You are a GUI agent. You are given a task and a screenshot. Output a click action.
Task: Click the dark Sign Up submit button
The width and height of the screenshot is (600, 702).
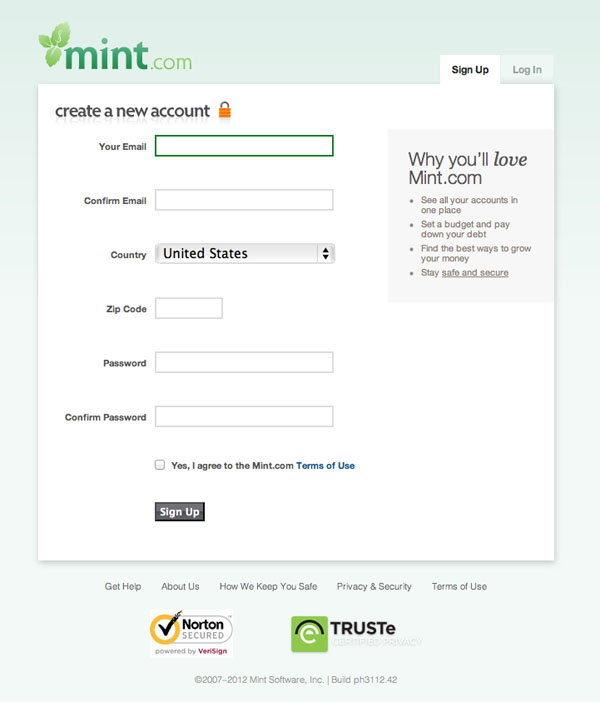[180, 512]
